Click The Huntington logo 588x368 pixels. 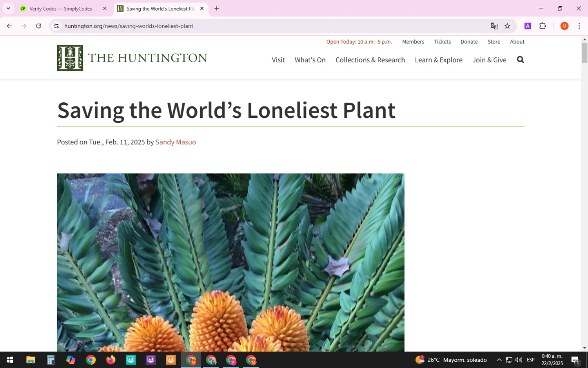132,58
